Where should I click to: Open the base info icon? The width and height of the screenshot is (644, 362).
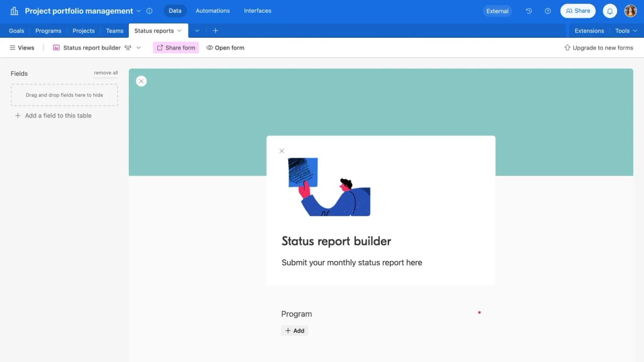(149, 11)
